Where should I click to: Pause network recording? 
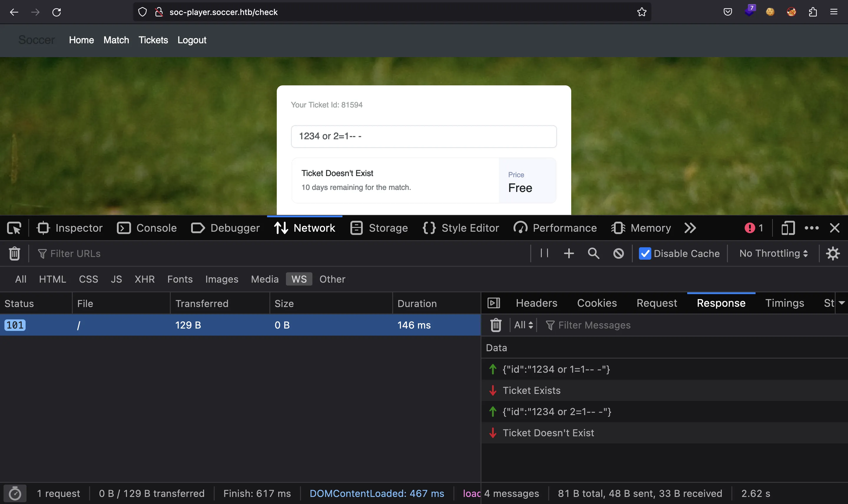click(x=544, y=253)
